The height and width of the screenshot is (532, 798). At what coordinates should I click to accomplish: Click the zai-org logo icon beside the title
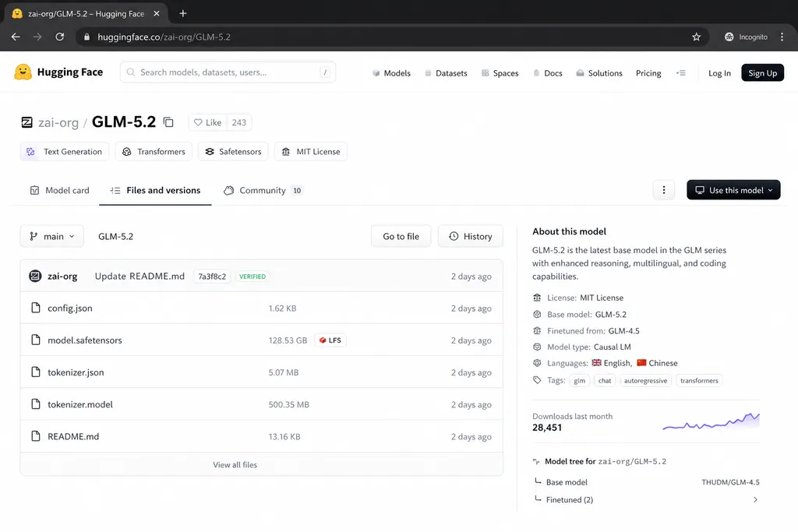[x=27, y=122]
